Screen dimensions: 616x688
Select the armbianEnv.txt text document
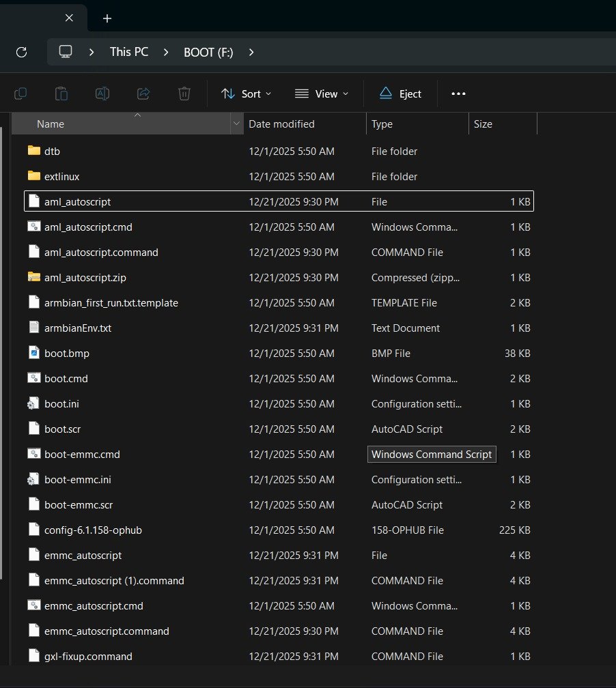(77, 328)
